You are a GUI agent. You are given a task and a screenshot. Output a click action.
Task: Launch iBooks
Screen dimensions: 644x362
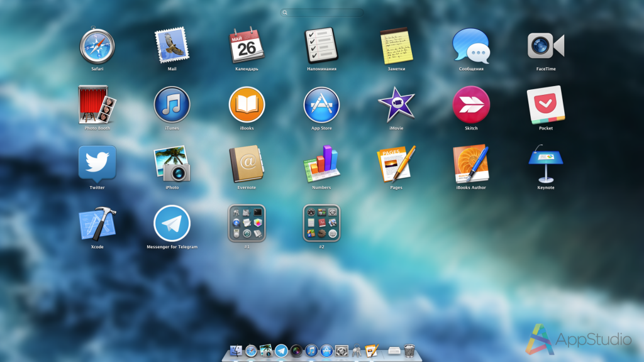pyautogui.click(x=247, y=104)
